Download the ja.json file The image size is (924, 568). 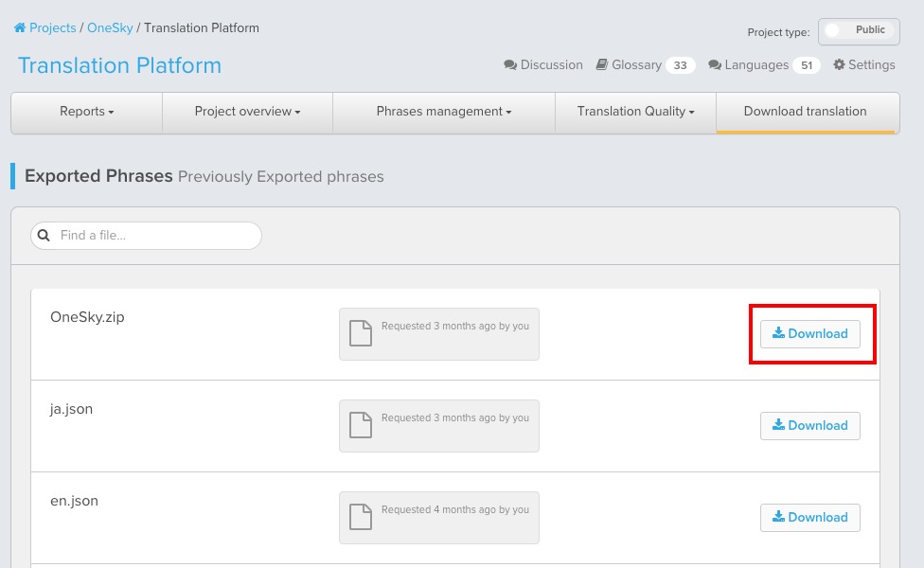point(809,426)
